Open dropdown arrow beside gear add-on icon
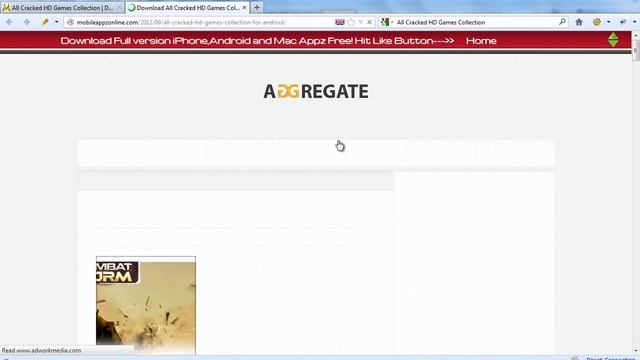640x360 pixels. click(x=608, y=22)
